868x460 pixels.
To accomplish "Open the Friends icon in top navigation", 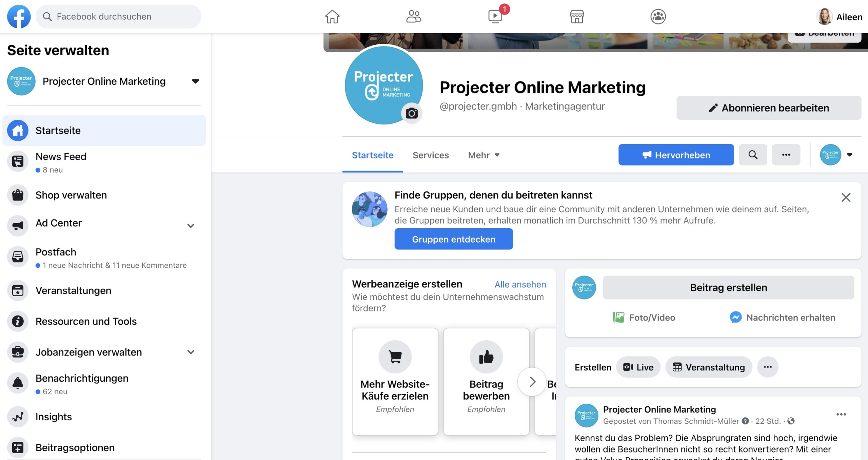I will tap(414, 16).
